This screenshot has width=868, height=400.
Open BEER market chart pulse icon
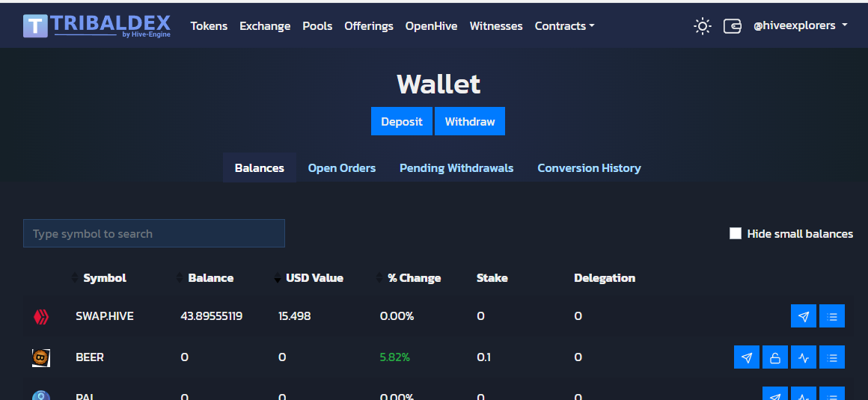coord(803,357)
